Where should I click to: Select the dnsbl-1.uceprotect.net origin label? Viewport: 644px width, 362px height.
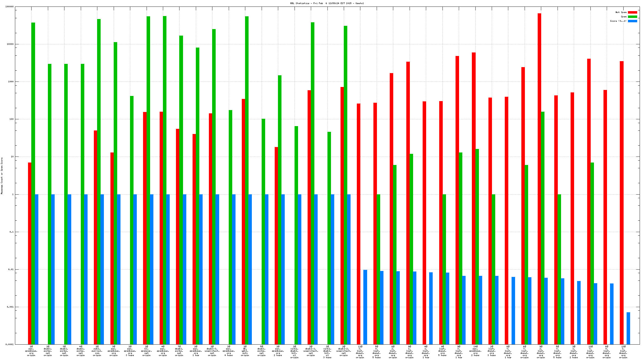click(311, 351)
